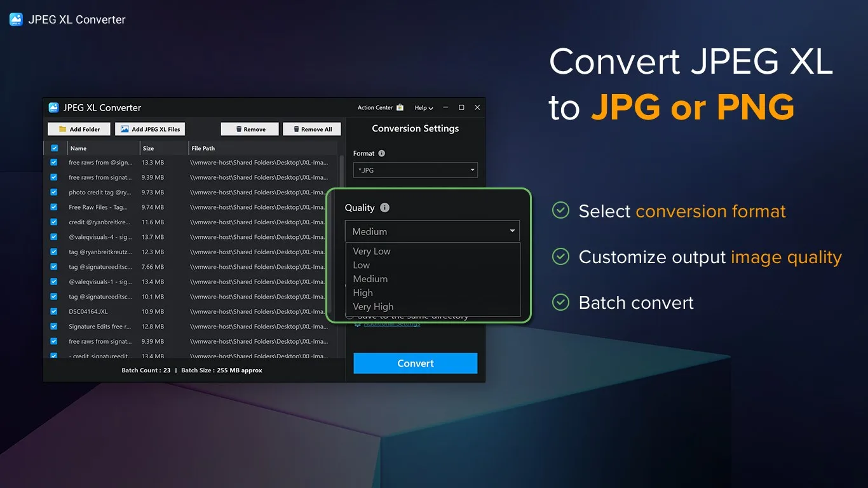The height and width of the screenshot is (488, 868).
Task: Click the 'Batch Count : 23' status text
Action: tap(146, 370)
